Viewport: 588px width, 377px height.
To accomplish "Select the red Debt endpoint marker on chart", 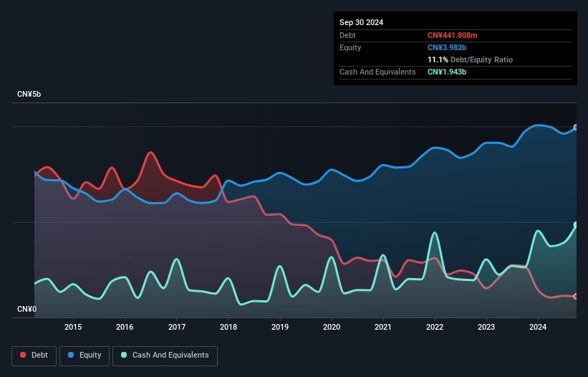I will coord(576,296).
